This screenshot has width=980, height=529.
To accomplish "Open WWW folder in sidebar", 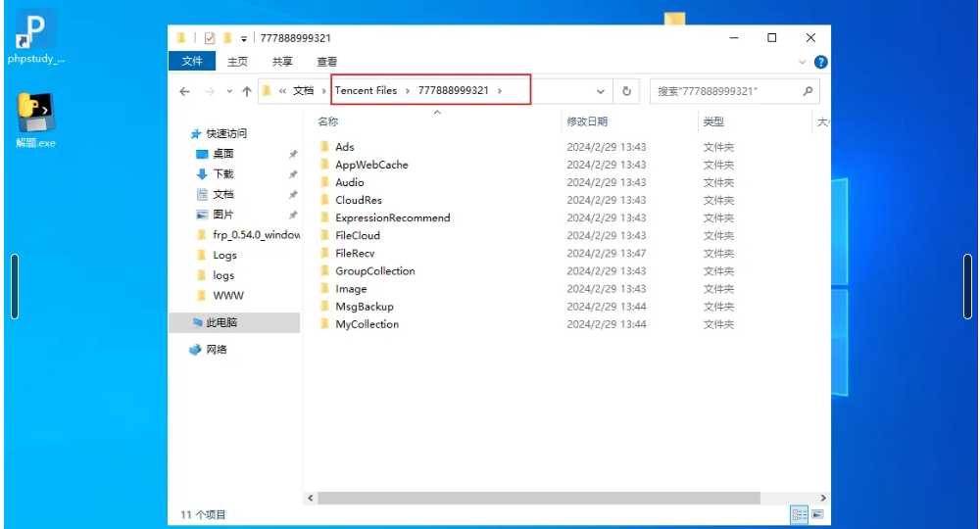I will 228,296.
